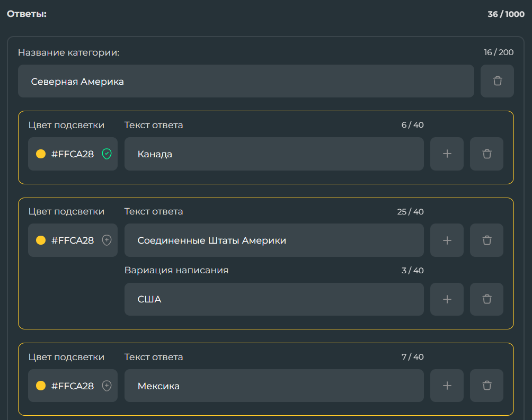Screen dimensions: 532x420
Task: Click the Канада answer text field
Action: tap(274, 154)
